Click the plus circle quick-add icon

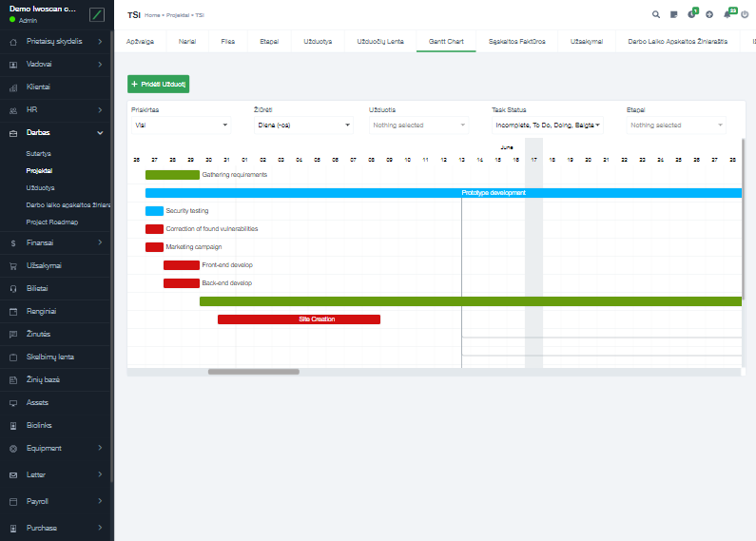[709, 15]
